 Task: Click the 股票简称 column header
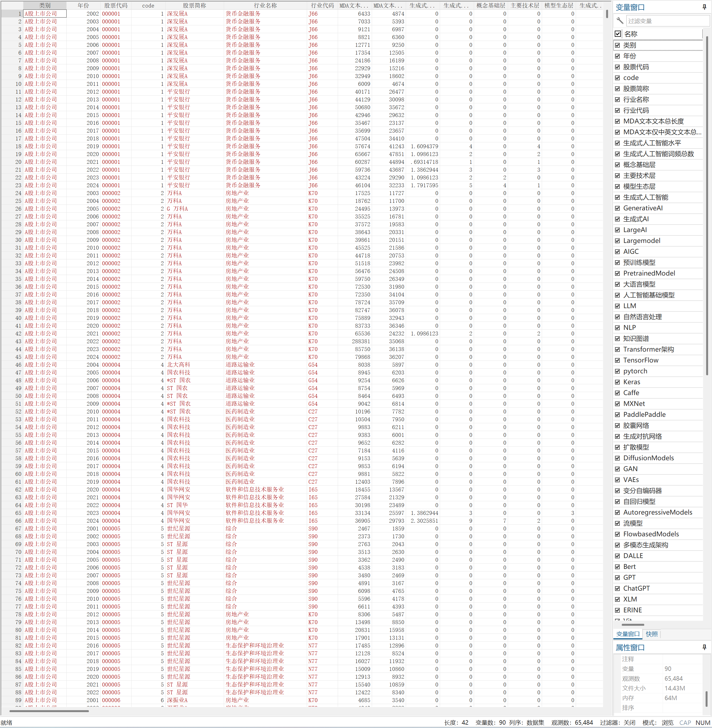pos(194,5)
